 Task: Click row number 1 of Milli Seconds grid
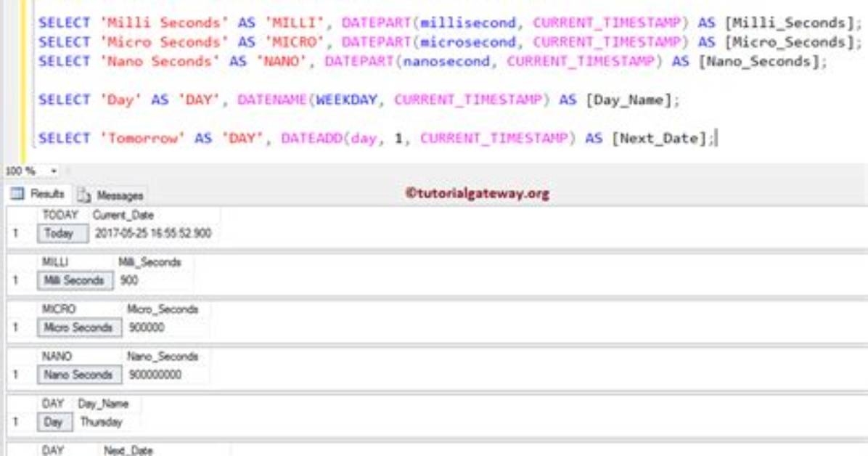pos(16,280)
